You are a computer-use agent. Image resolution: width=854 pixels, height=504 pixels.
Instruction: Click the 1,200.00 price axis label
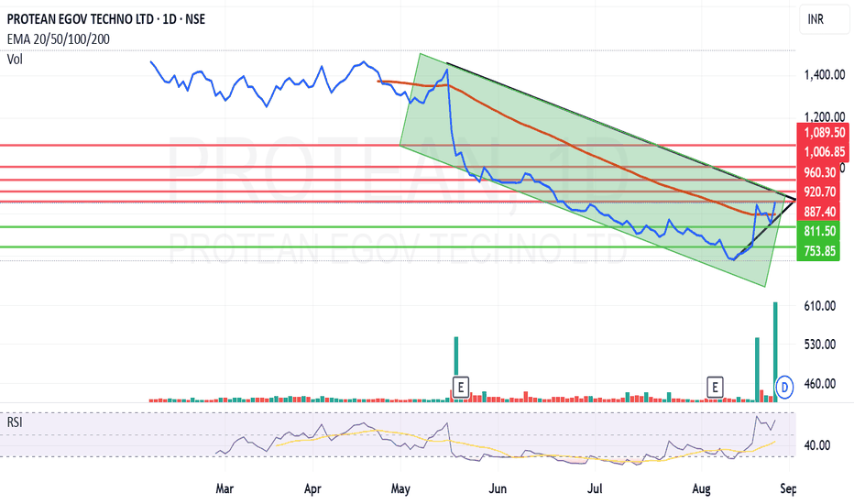click(825, 116)
